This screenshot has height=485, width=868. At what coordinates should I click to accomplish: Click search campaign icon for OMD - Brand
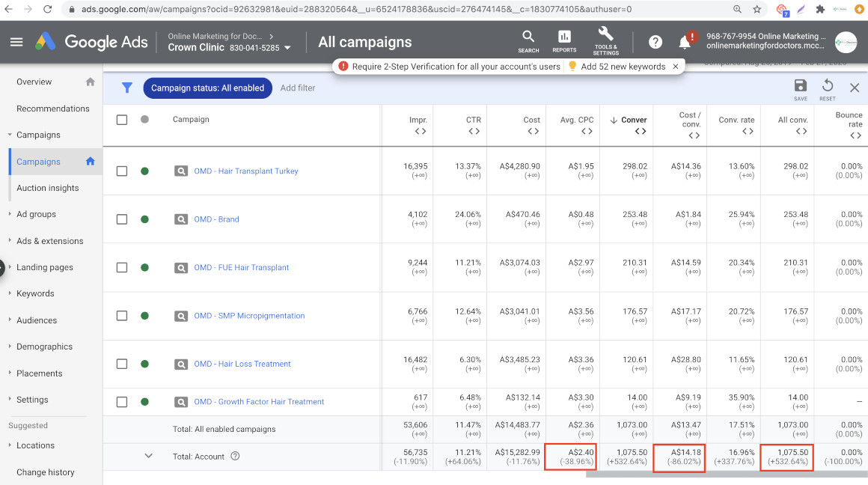point(181,219)
